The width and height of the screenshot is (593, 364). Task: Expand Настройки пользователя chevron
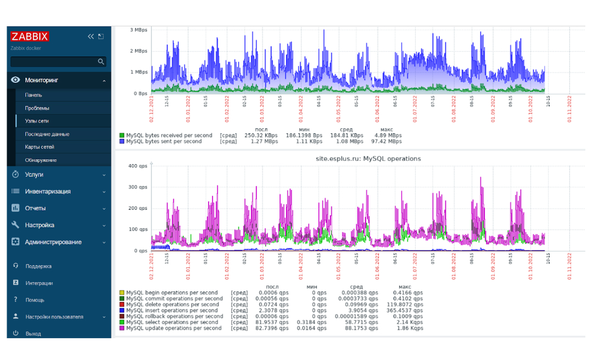click(104, 317)
